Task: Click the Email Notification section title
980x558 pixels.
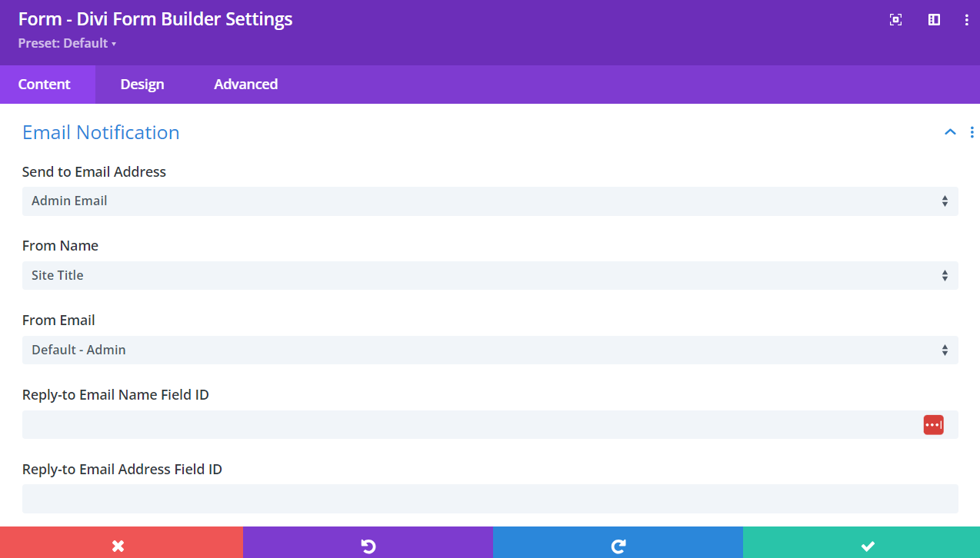Action: pyautogui.click(x=101, y=132)
